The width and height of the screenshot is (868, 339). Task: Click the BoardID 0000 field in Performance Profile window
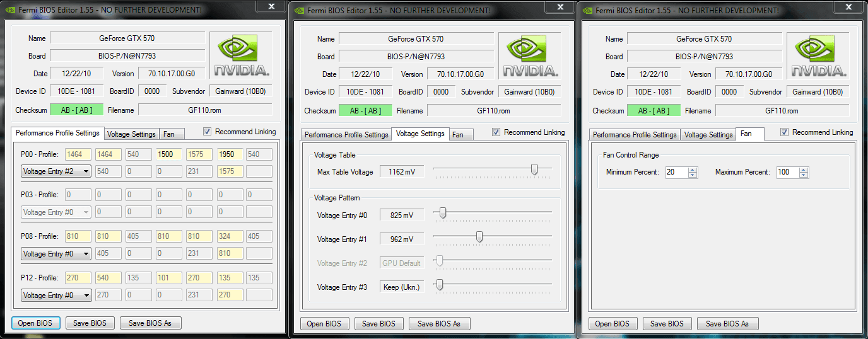(152, 91)
